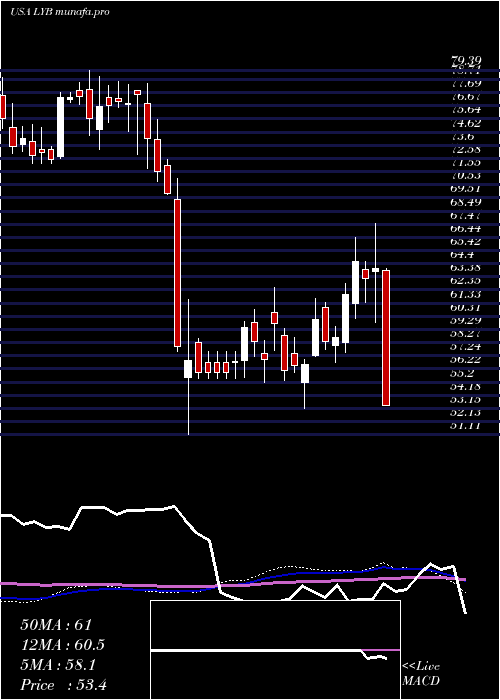Select the 64.4 price axis label
The height and width of the screenshot is (700, 500).
(462, 255)
